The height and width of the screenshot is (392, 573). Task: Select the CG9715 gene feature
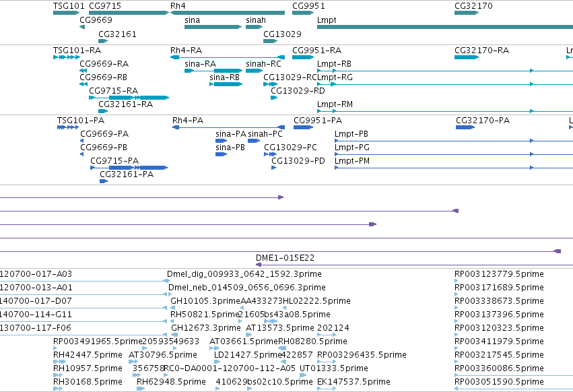[x=129, y=13]
